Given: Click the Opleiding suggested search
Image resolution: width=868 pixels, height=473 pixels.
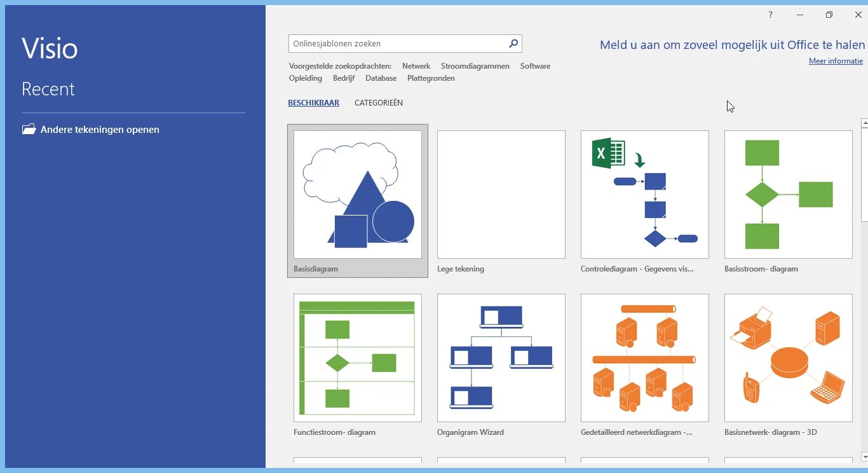Looking at the screenshot, I should (x=306, y=78).
